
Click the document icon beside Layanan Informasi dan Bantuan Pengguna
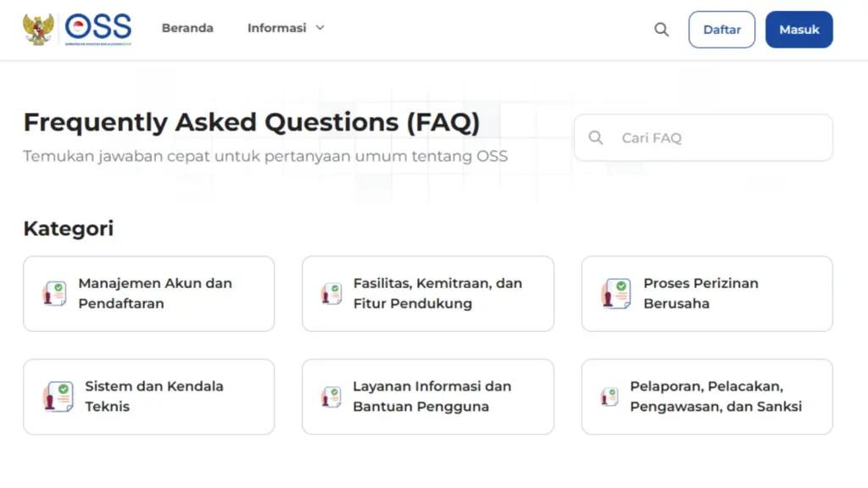pyautogui.click(x=331, y=396)
